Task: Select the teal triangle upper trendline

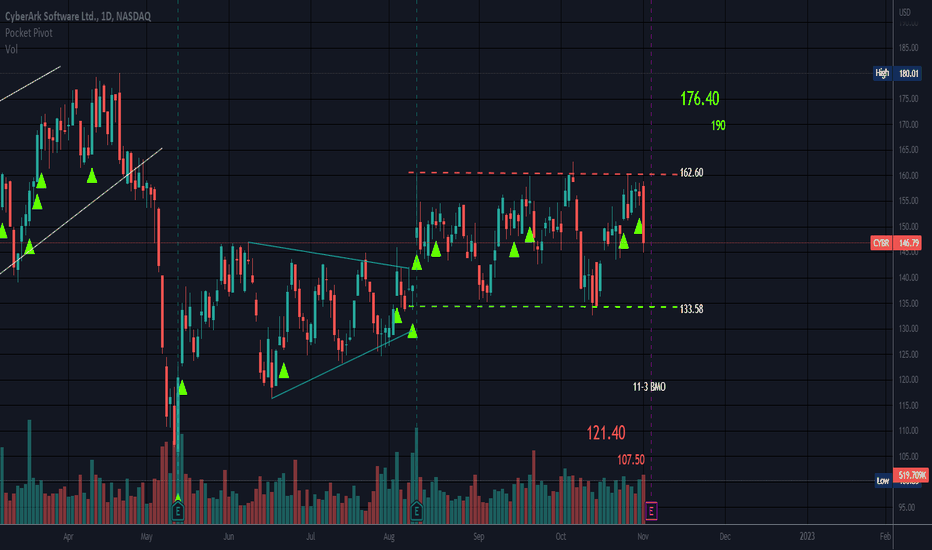Action: click(x=329, y=256)
